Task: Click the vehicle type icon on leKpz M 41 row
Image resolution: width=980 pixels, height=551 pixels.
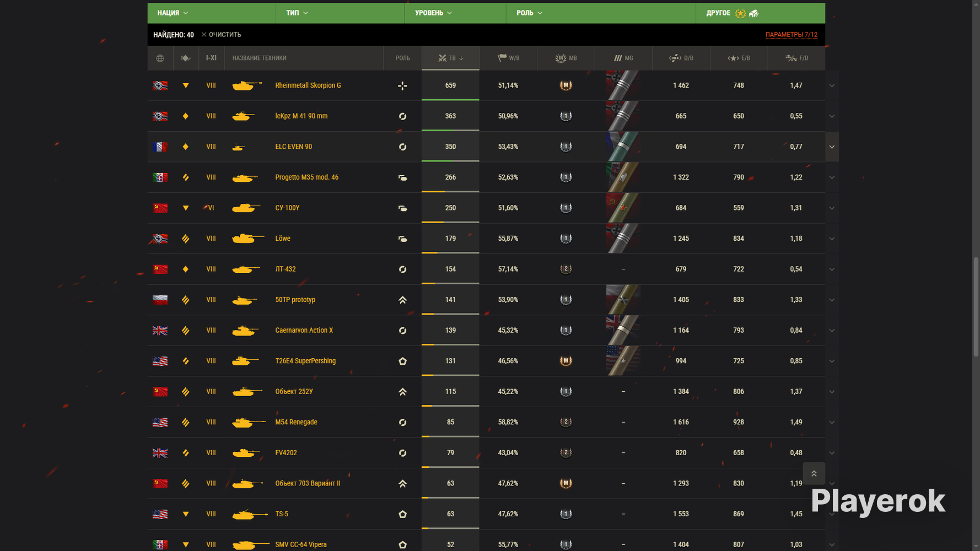Action: [x=186, y=116]
